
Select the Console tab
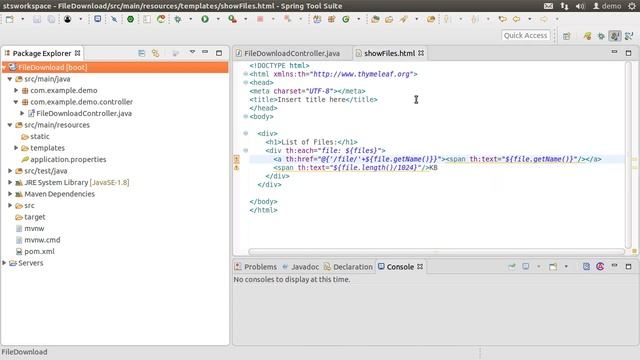(x=400, y=267)
